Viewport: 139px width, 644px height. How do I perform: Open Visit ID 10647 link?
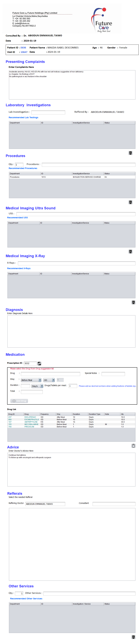(x=24, y=52)
